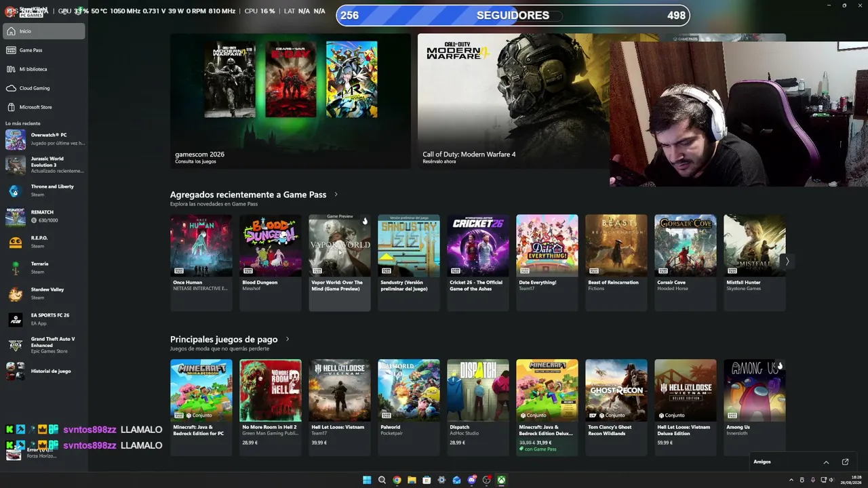The image size is (868, 488).
Task: Open Game Pass in the sidebar
Action: coord(44,50)
